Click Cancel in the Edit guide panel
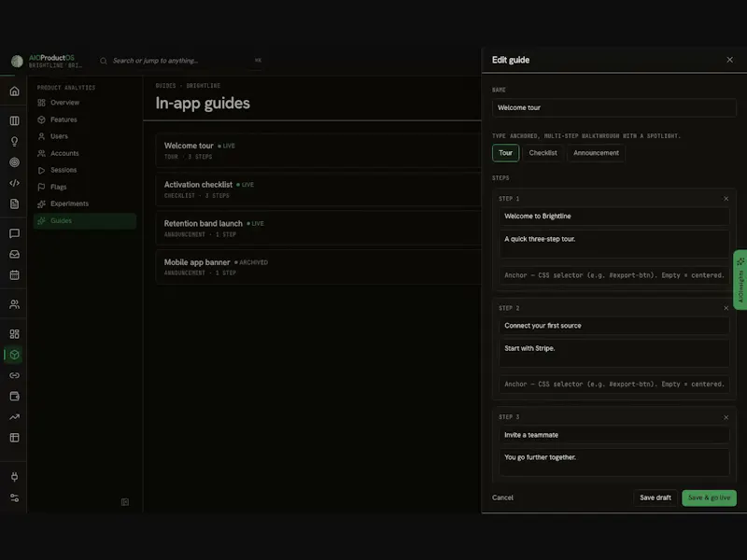 coord(502,497)
